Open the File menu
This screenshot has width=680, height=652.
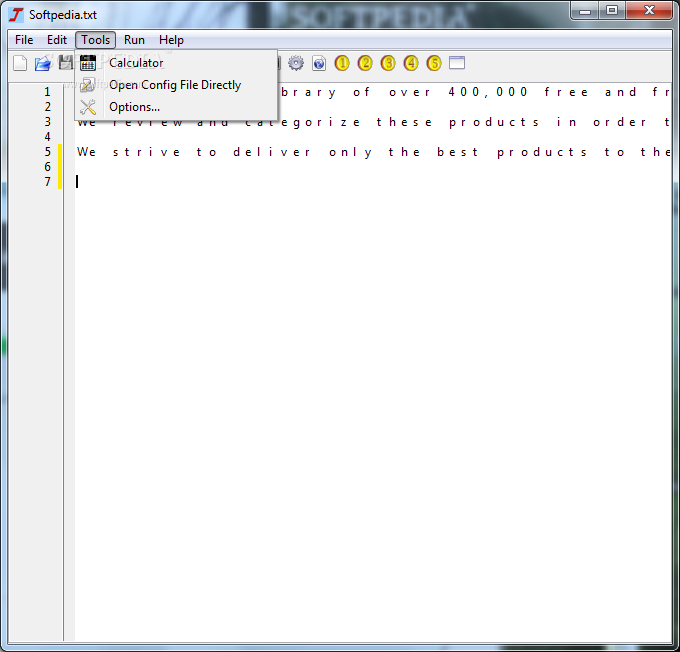pyautogui.click(x=24, y=40)
